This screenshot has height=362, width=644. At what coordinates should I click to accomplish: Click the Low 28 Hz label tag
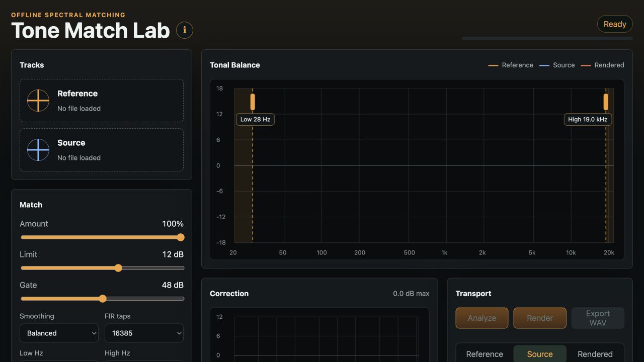(x=255, y=119)
